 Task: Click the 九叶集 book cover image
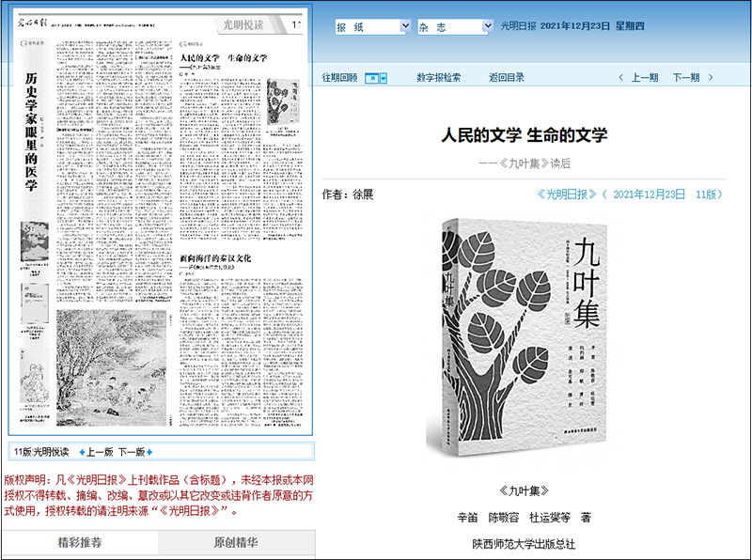point(519,337)
